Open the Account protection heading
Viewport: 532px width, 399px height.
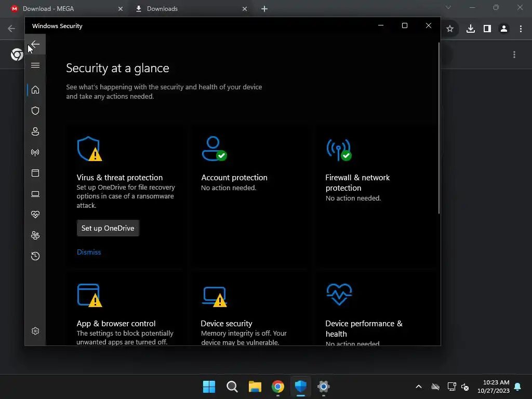(234, 178)
